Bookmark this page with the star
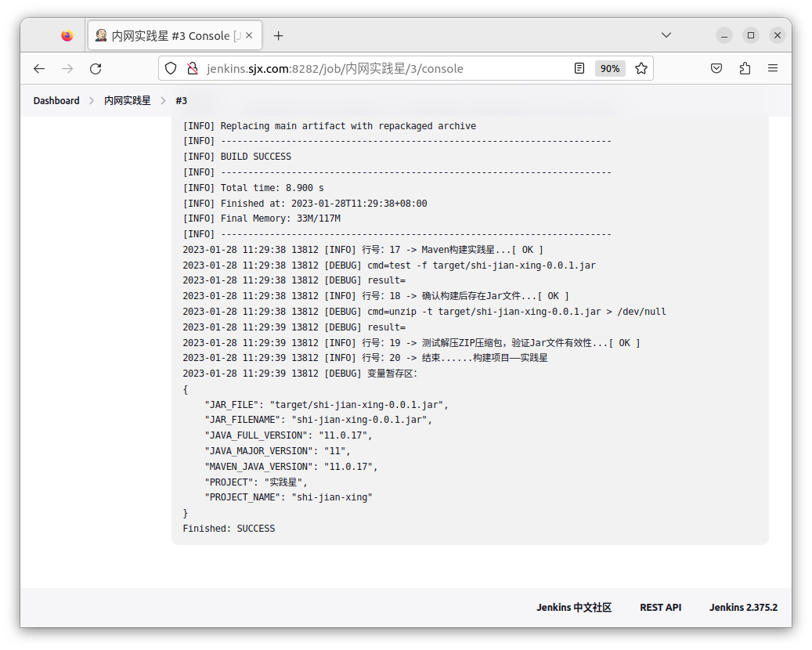Viewport: 812px width, 650px height. tap(641, 68)
